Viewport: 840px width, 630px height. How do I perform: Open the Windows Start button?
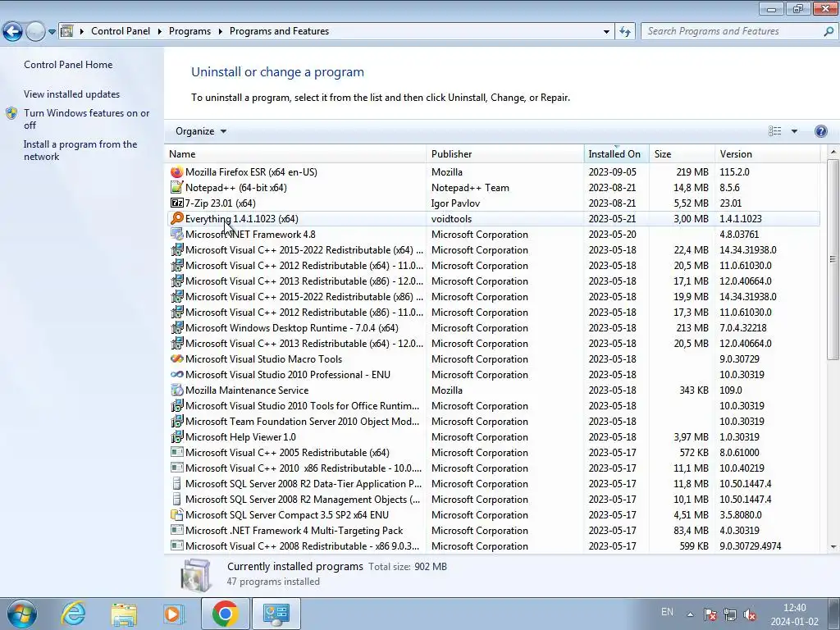coord(22,614)
